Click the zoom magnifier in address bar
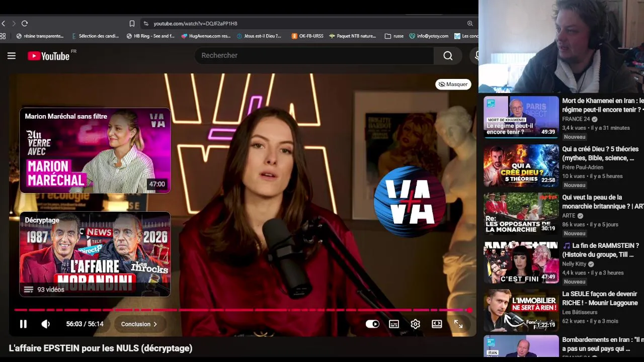The width and height of the screenshot is (644, 362). [470, 24]
